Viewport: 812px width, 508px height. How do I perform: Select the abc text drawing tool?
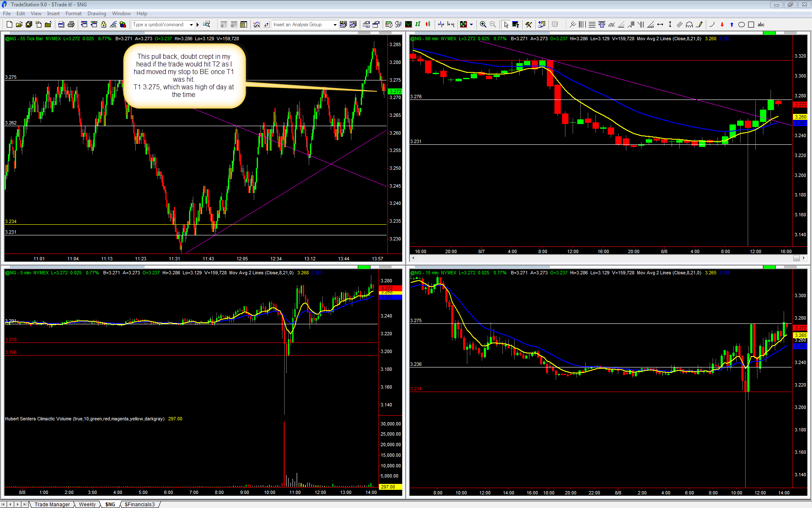click(x=761, y=25)
